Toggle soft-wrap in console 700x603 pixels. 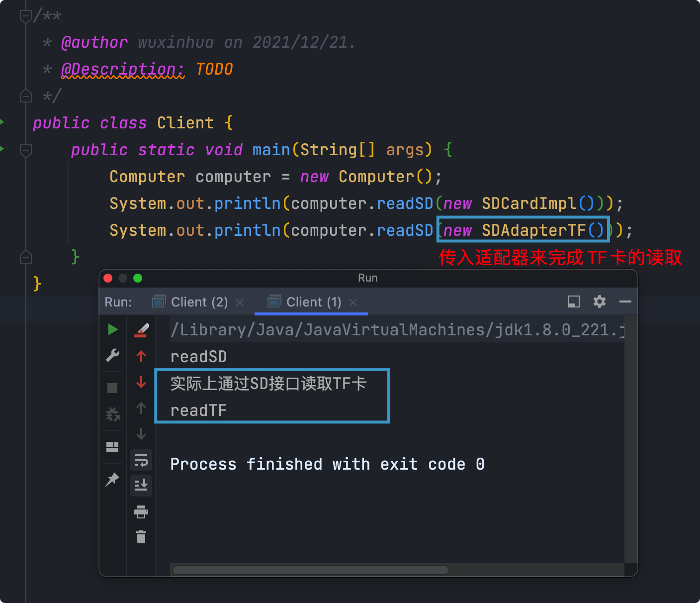(141, 460)
